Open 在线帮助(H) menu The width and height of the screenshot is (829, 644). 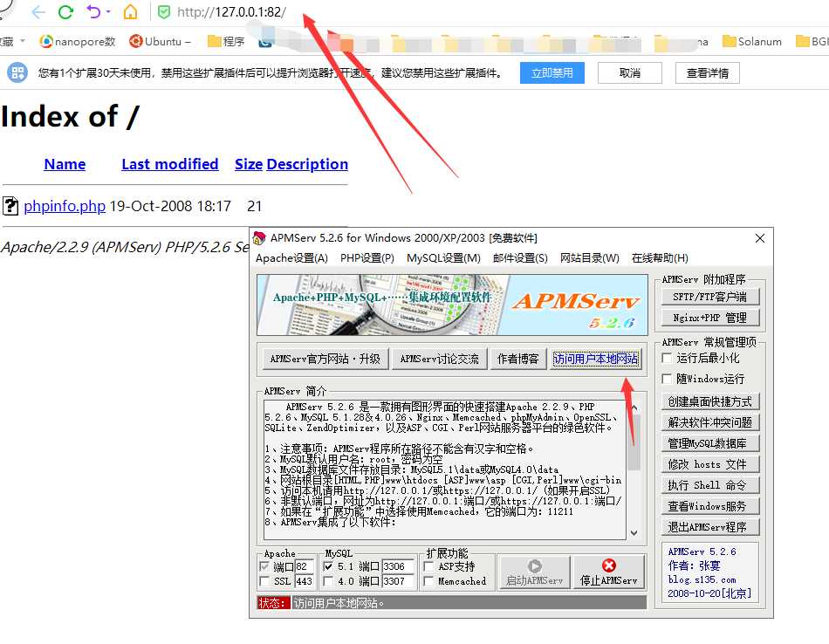(x=660, y=258)
